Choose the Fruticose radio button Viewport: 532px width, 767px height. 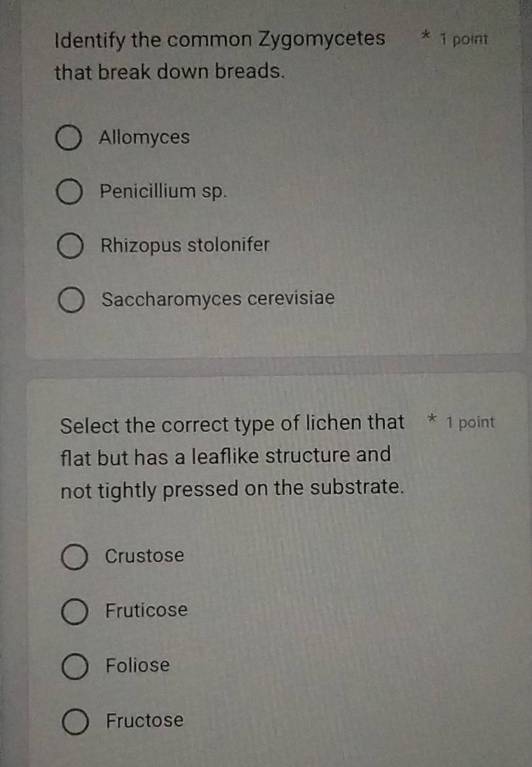(x=74, y=613)
